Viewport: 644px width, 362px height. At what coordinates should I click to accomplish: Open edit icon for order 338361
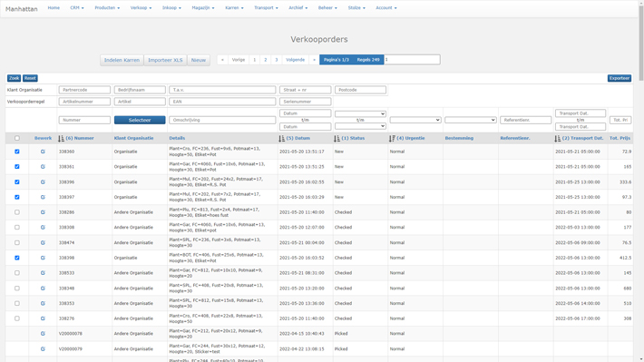(x=43, y=167)
